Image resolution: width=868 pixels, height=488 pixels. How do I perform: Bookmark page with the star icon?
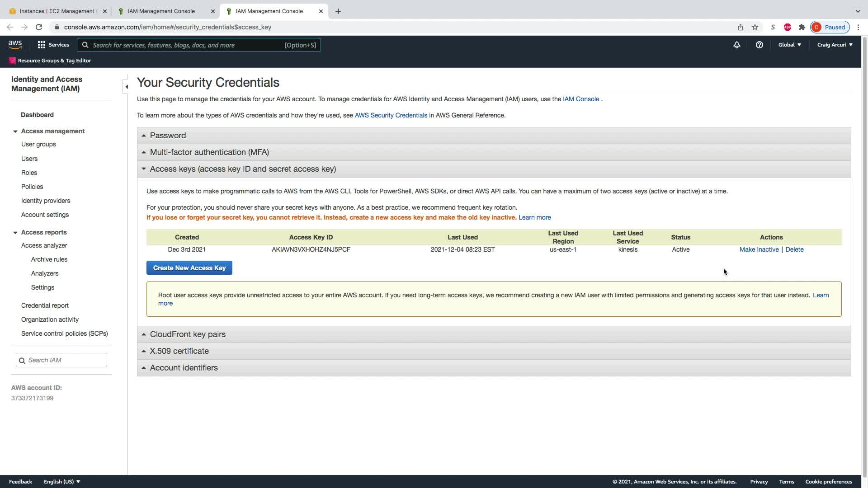coord(755,27)
